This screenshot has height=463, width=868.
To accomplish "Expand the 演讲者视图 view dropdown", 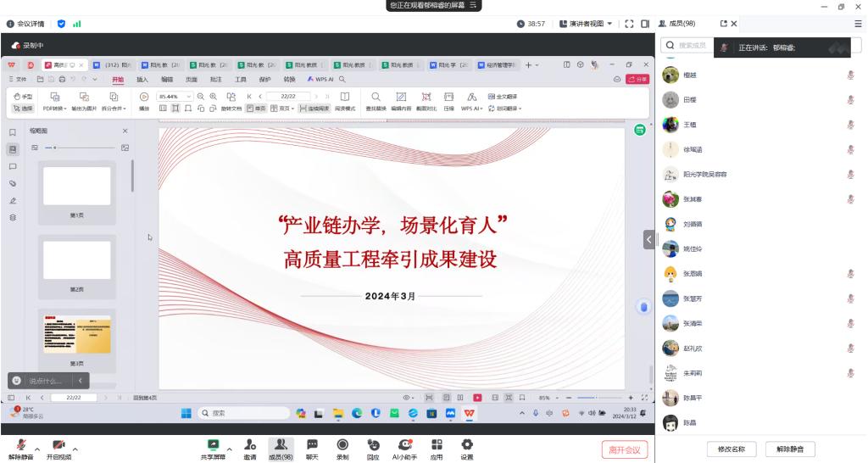I will [585, 24].
